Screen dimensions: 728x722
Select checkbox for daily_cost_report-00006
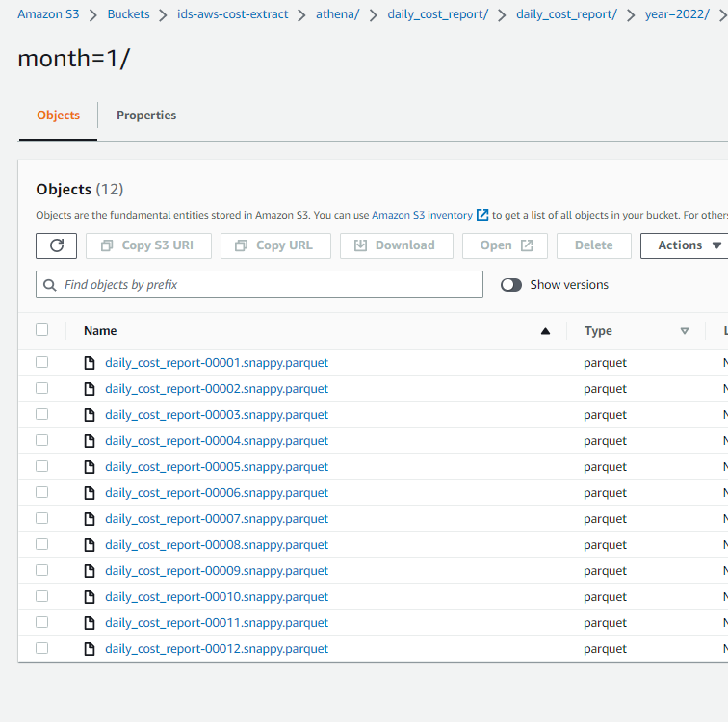click(x=41, y=492)
